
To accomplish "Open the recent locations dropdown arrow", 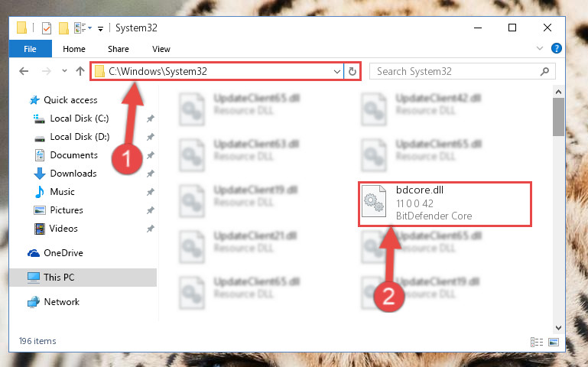I will click(64, 71).
